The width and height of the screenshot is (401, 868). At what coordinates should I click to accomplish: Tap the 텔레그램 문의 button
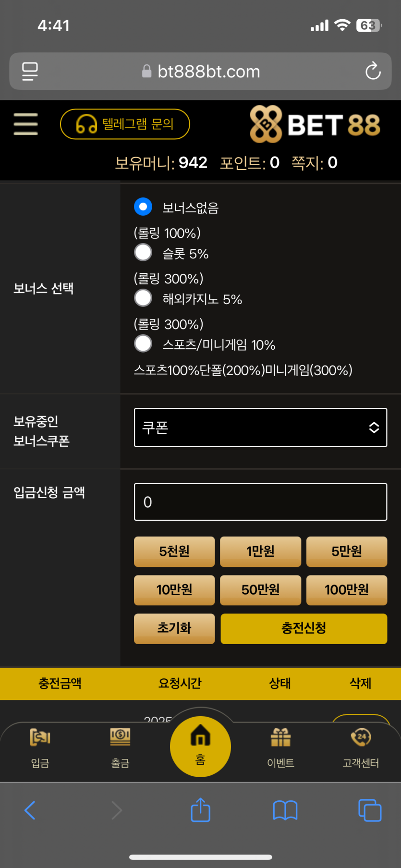[x=125, y=124]
